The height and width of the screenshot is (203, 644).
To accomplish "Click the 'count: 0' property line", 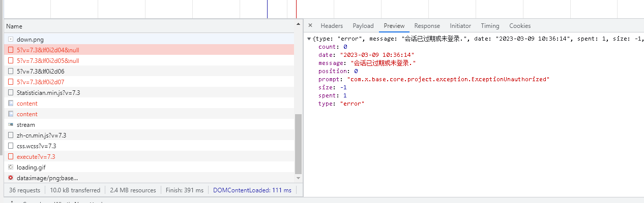I will (x=333, y=47).
